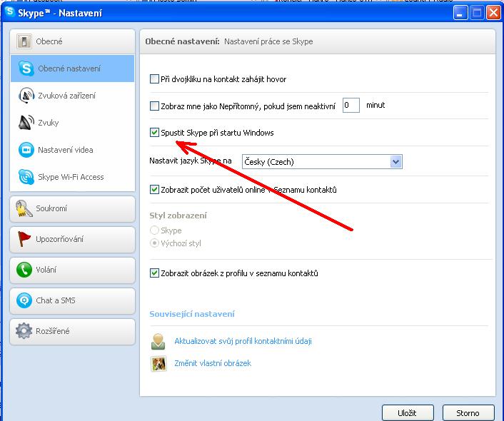Go to Nastavení videa
This screenshot has height=421, width=504.
[72, 150]
